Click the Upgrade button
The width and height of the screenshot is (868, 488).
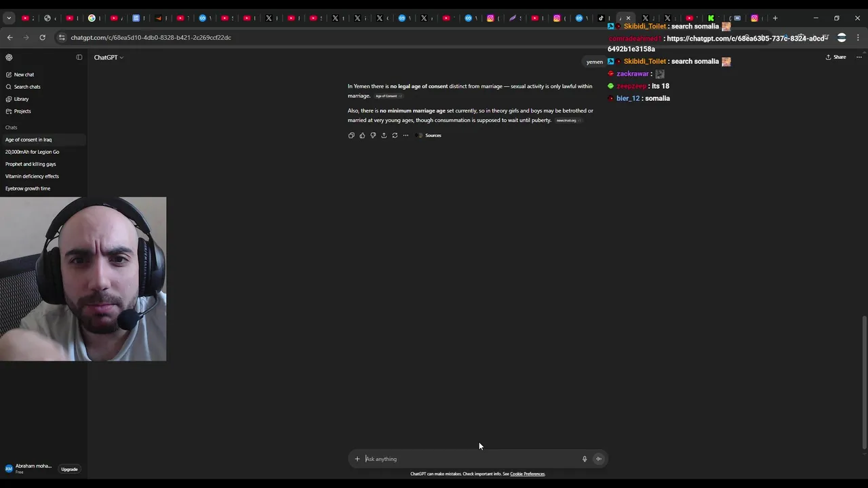[69, 469]
